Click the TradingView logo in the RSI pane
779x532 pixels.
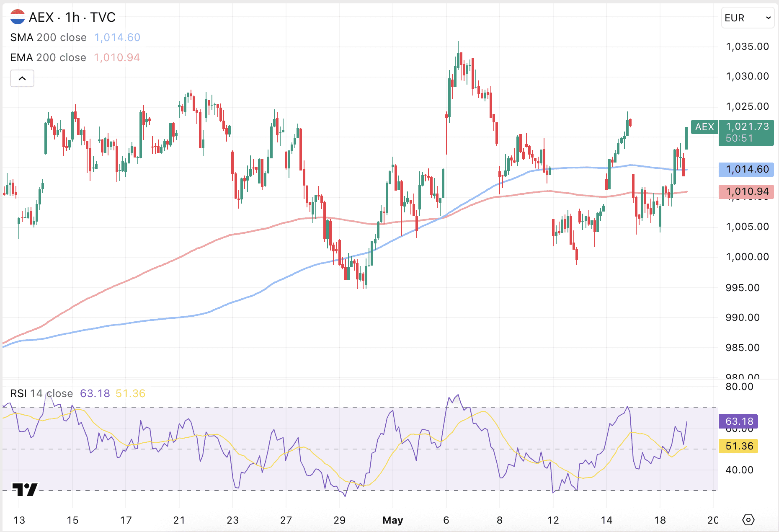click(25, 489)
